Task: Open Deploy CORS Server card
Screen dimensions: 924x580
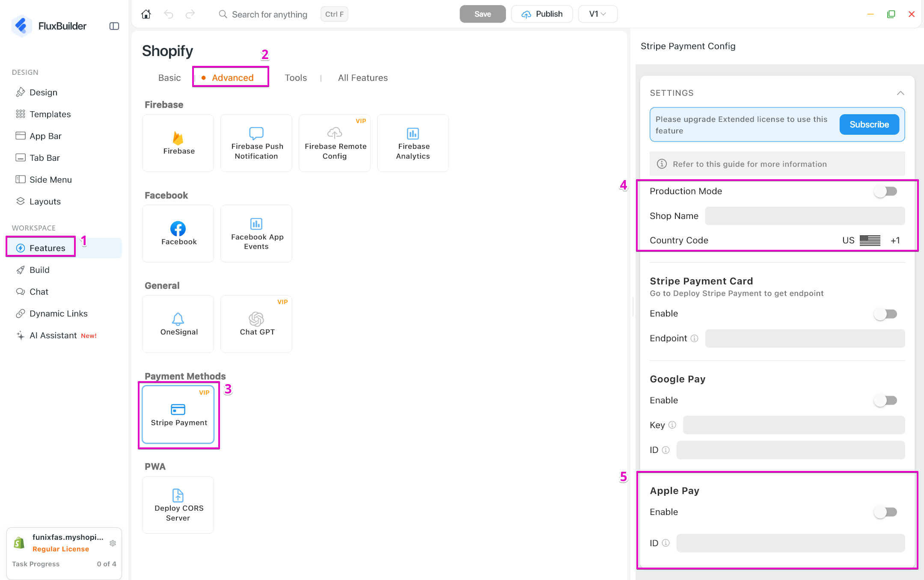Action: pyautogui.click(x=178, y=505)
